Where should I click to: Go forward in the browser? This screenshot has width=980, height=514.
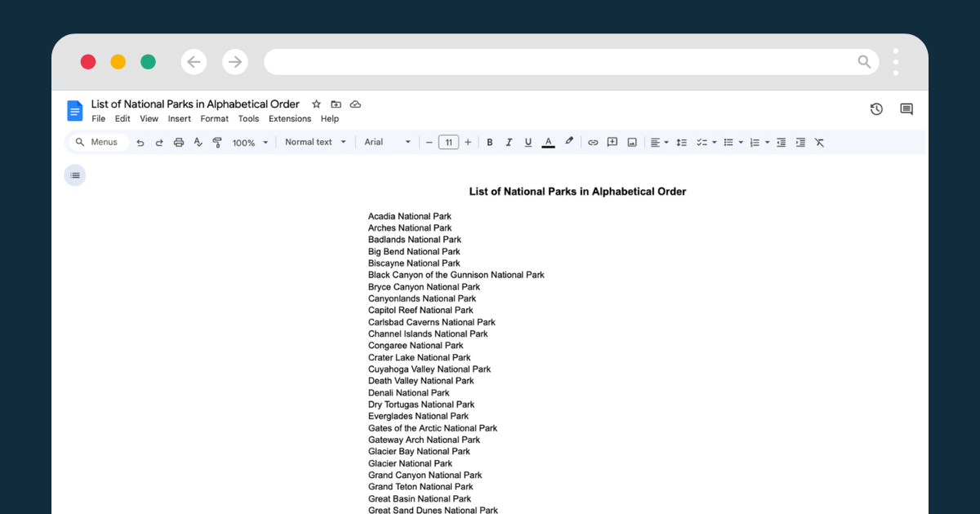tap(235, 62)
